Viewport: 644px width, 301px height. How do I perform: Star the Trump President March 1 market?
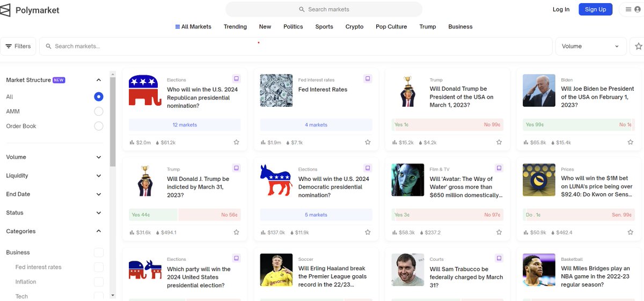tap(499, 142)
